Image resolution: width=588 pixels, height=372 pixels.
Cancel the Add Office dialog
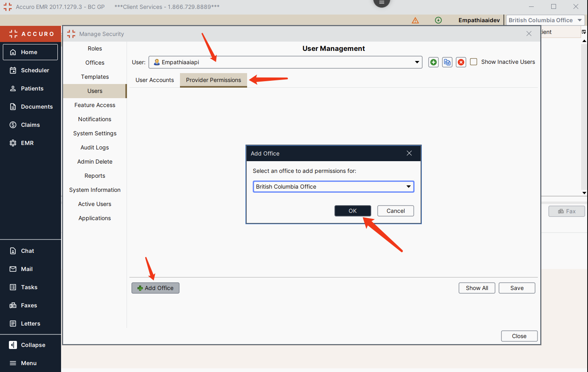coord(396,211)
